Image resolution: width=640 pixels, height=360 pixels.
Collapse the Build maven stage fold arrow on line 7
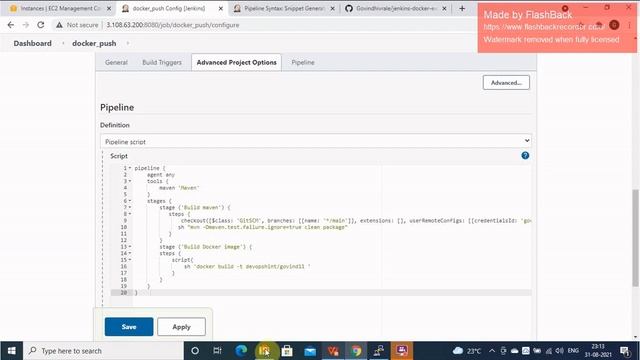point(130,207)
